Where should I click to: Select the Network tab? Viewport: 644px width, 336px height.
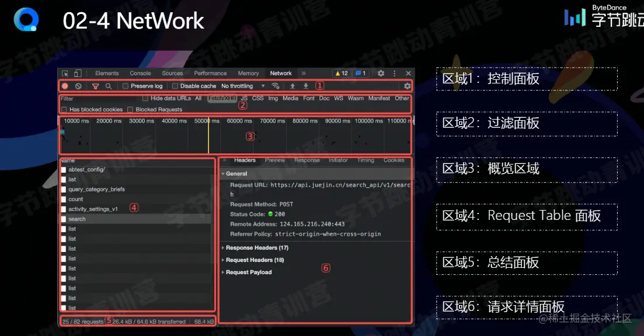281,73
